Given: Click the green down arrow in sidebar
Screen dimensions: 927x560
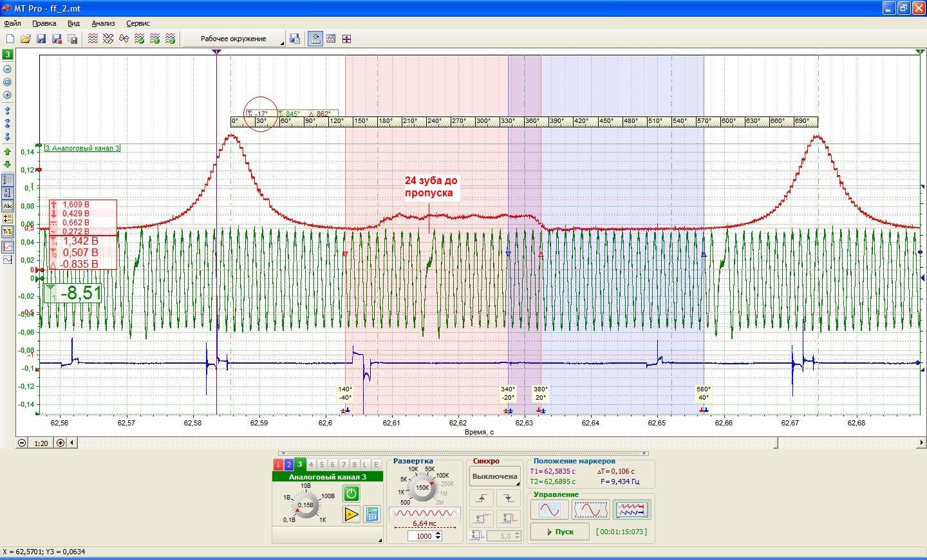Looking at the screenshot, I should coord(8,164).
